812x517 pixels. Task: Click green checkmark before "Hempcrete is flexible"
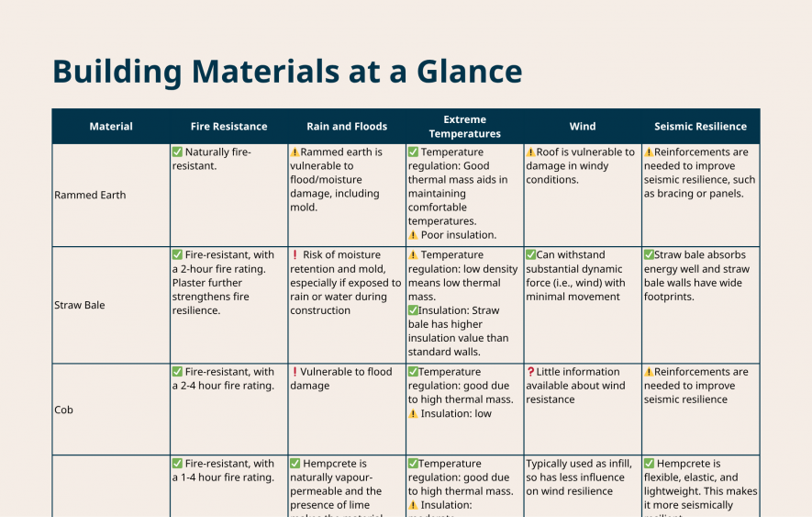tap(649, 464)
